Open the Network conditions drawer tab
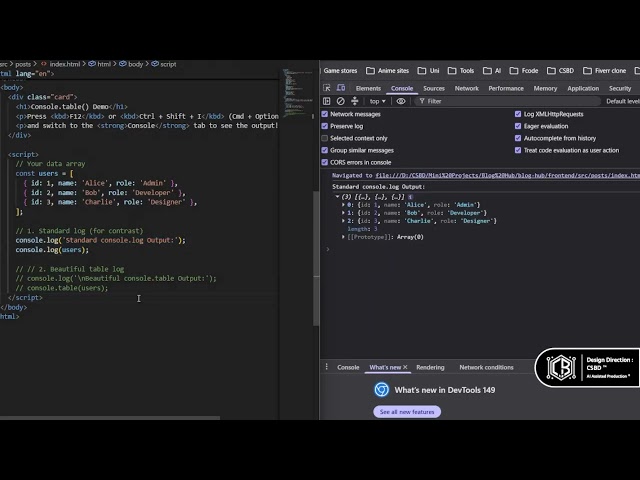 [x=486, y=367]
